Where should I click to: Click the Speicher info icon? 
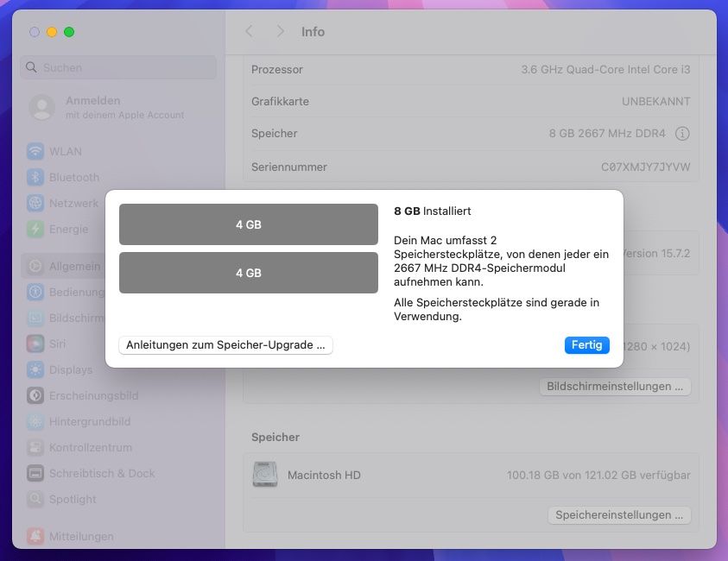pos(682,134)
